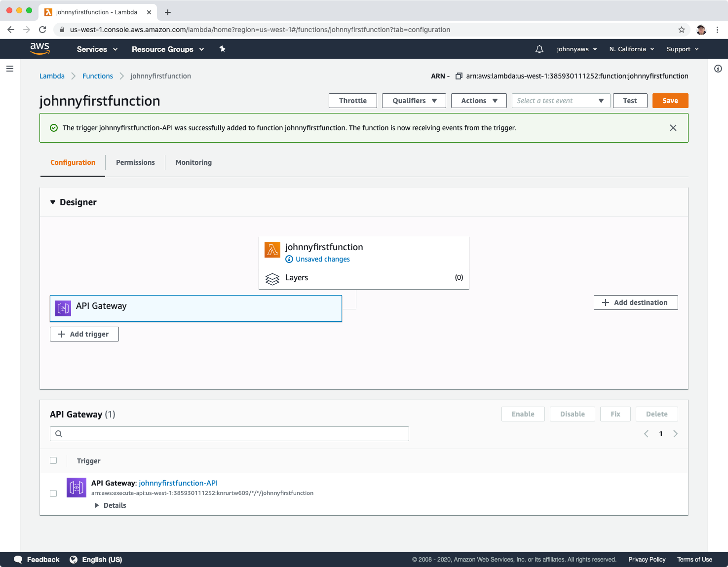Switch to the Permissions tab
Viewport: 728px width, 567px height.
tap(135, 162)
